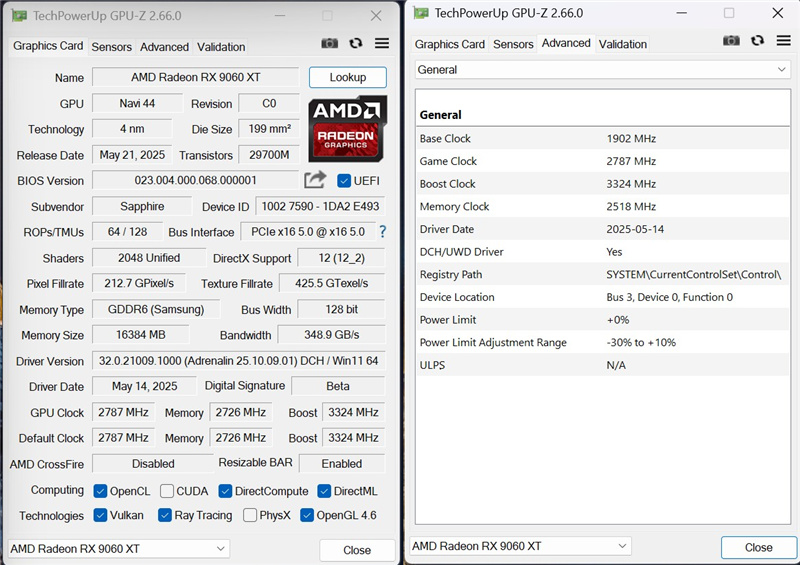This screenshot has width=800, height=565.
Task: Open the hamburger menu in left window
Action: [x=382, y=44]
